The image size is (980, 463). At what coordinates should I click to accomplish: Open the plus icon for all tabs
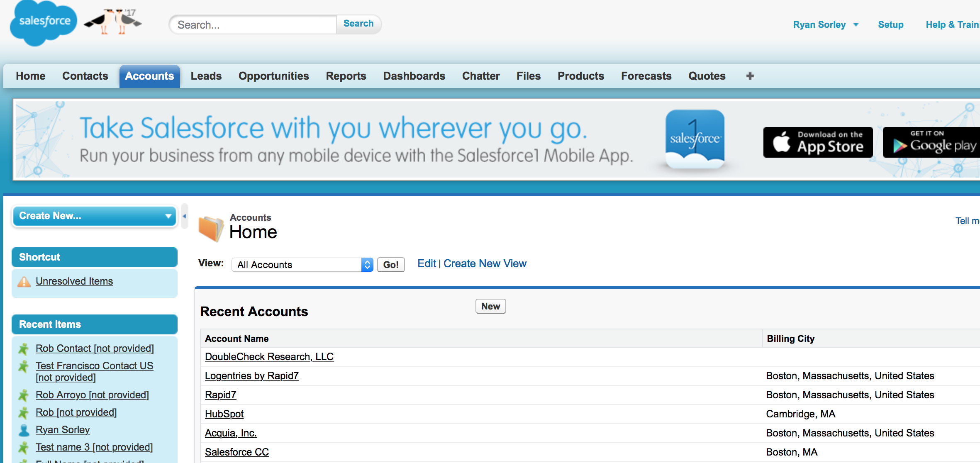[750, 76]
